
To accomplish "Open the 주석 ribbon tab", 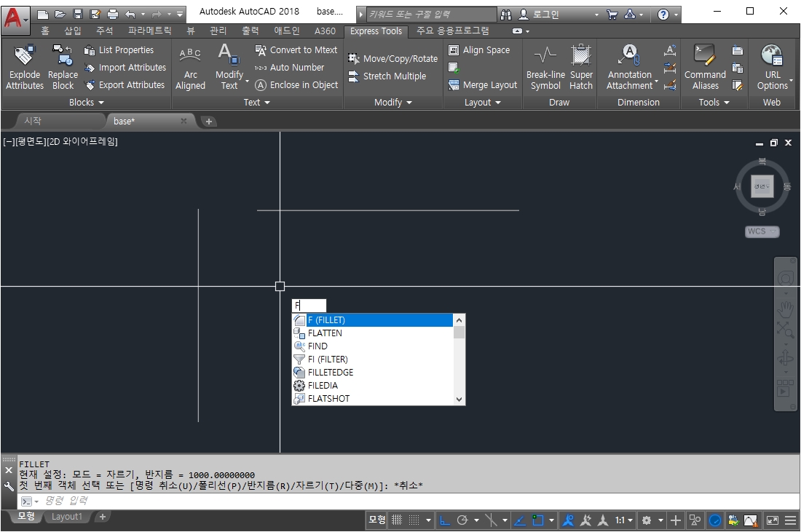I will 104,31.
